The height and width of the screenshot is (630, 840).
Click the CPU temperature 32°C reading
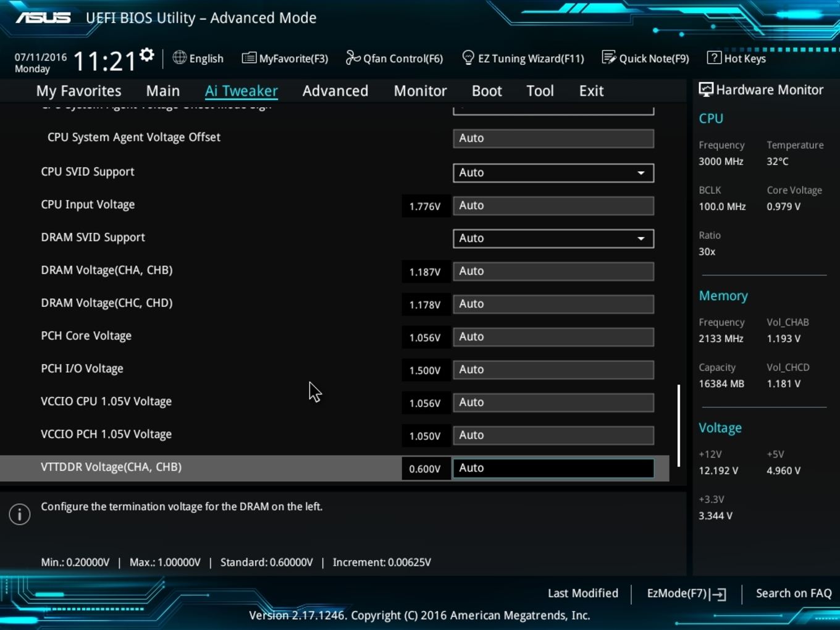coord(778,161)
